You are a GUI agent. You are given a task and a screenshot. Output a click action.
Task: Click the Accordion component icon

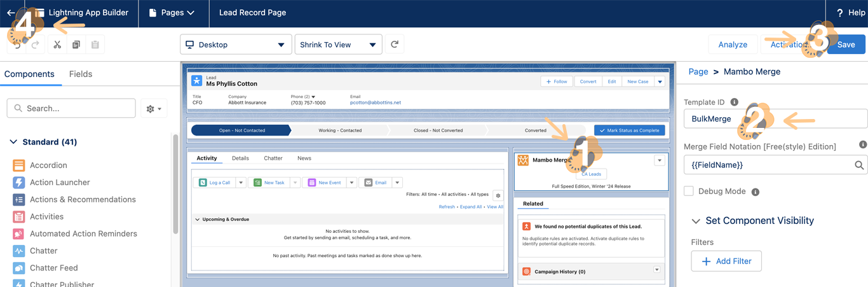pyautogui.click(x=19, y=165)
